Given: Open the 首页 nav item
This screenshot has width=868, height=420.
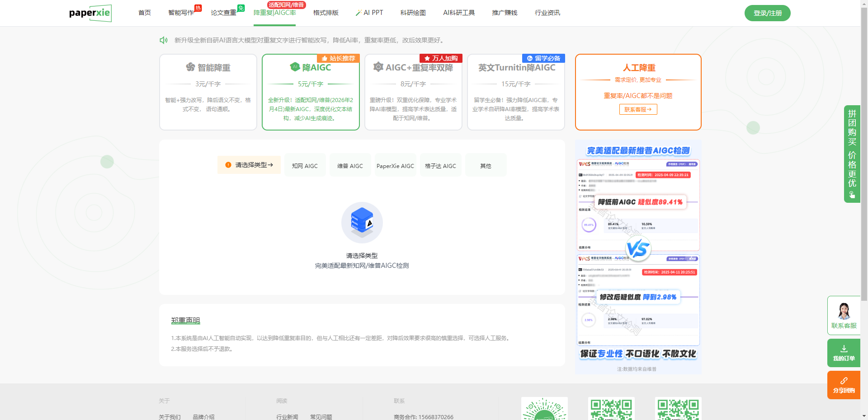Looking at the screenshot, I should point(145,13).
